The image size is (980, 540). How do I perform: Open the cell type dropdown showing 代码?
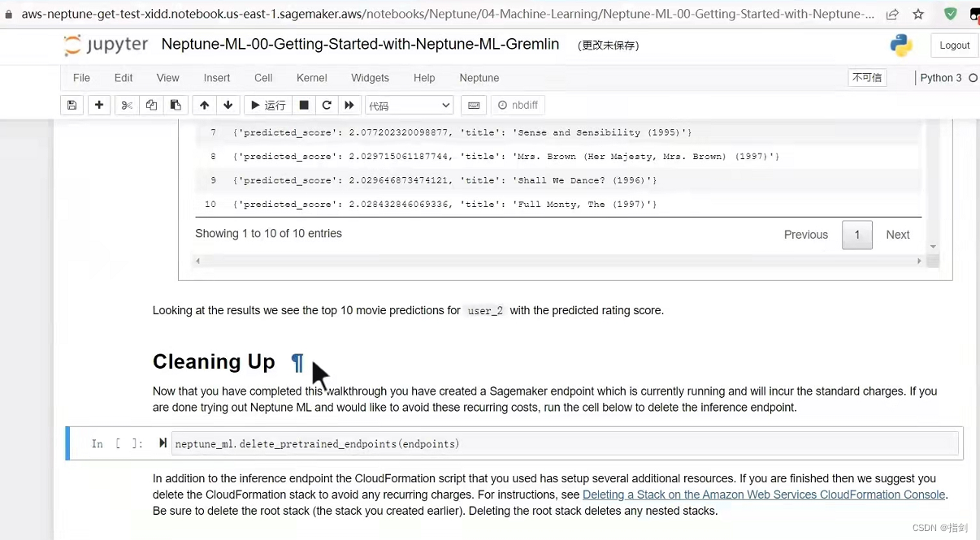[x=410, y=106]
